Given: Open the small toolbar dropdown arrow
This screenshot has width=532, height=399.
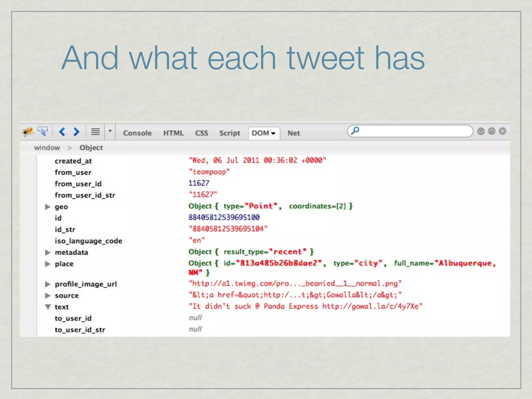Looking at the screenshot, I should point(110,131).
